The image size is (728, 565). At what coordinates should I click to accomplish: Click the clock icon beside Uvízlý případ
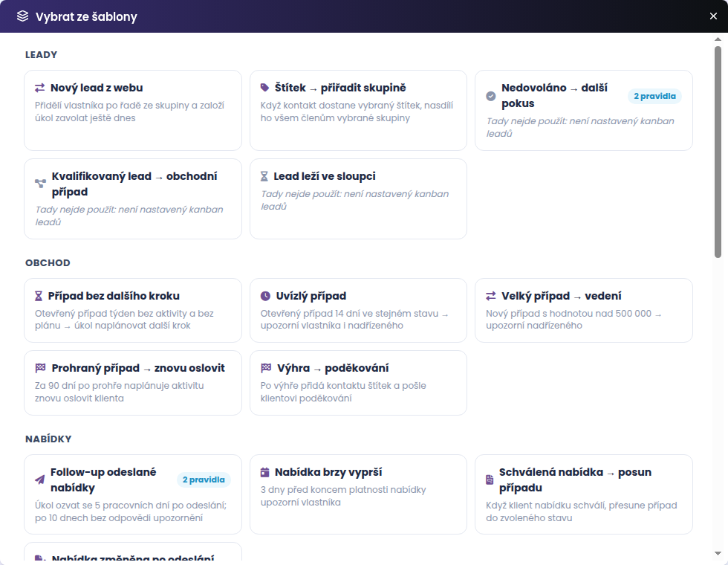[266, 296]
